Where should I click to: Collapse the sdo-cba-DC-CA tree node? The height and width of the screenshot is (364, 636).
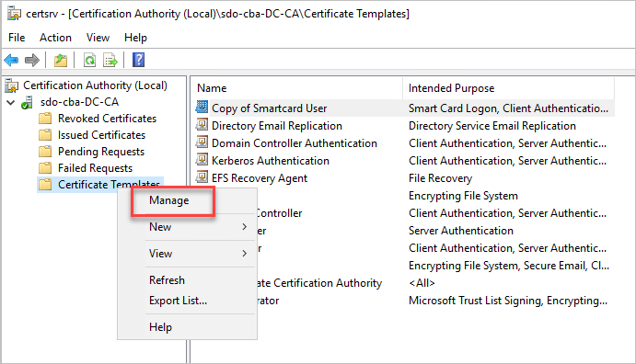click(x=11, y=102)
